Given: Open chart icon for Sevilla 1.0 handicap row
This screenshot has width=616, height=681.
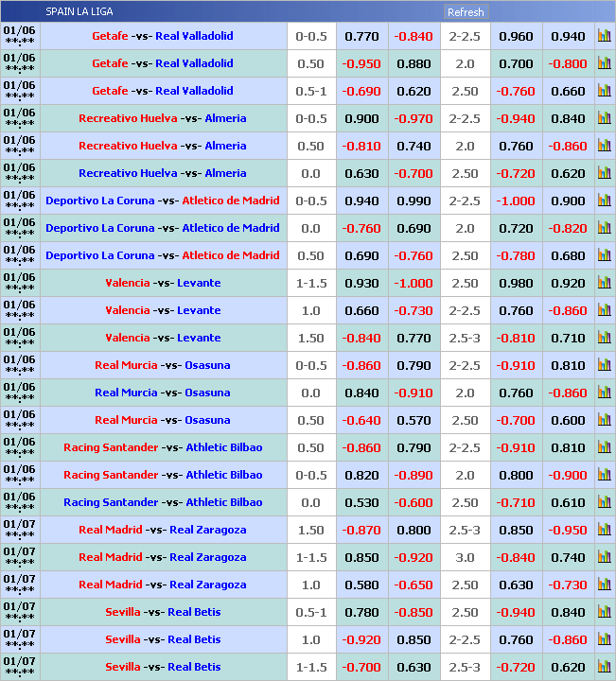Looking at the screenshot, I should (x=604, y=640).
